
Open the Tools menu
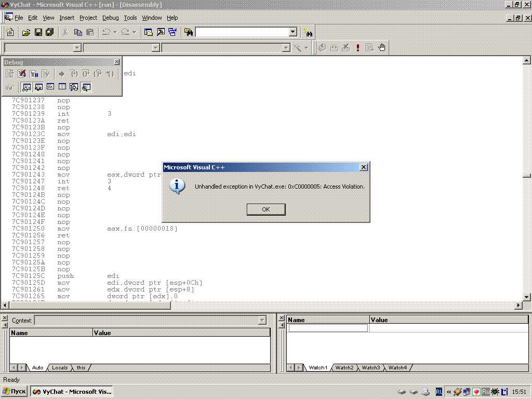130,18
